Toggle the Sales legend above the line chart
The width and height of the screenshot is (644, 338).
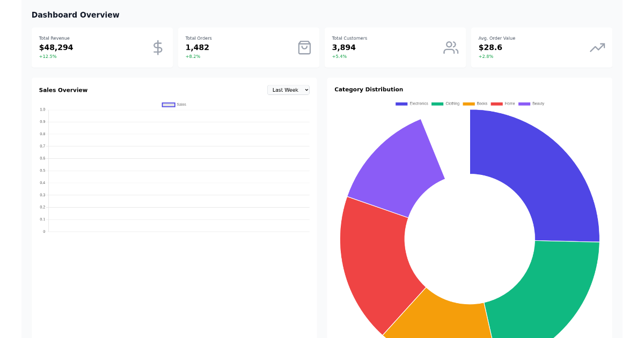coord(174,104)
